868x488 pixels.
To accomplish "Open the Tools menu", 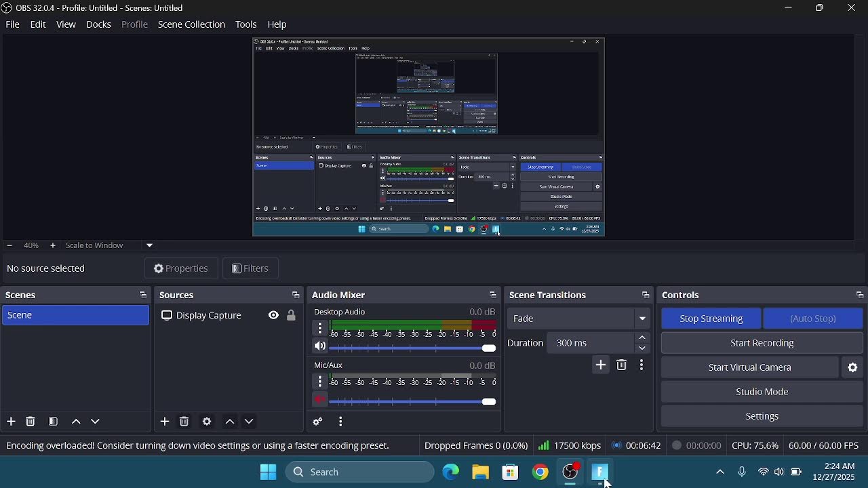I will click(246, 24).
